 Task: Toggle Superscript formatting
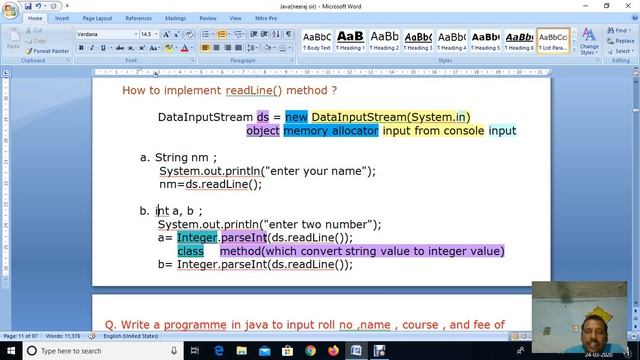tap(142, 48)
